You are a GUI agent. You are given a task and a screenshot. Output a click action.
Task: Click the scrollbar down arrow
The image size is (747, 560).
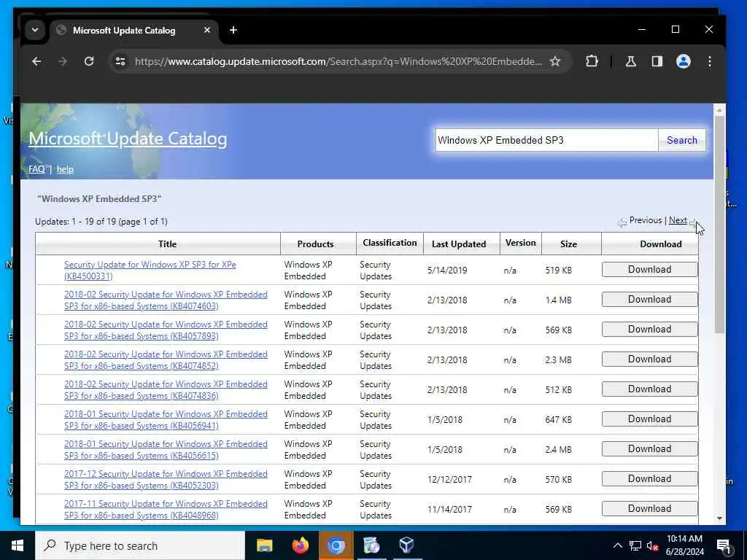tap(719, 518)
